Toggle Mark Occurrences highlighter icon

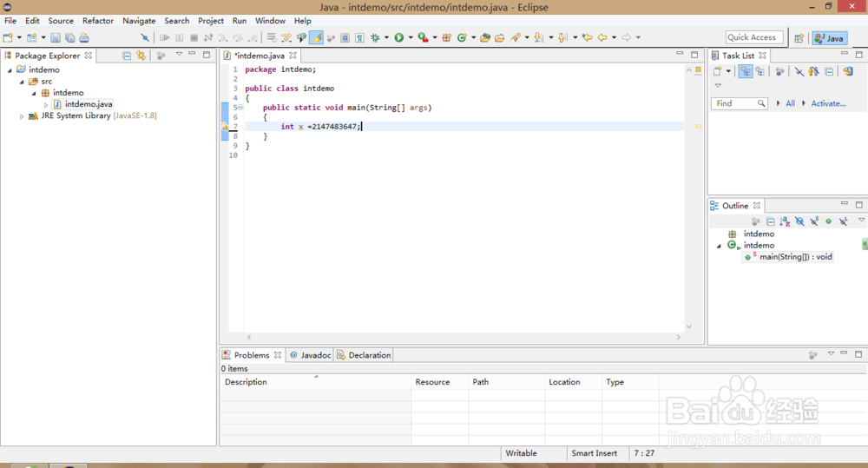pyautogui.click(x=316, y=37)
